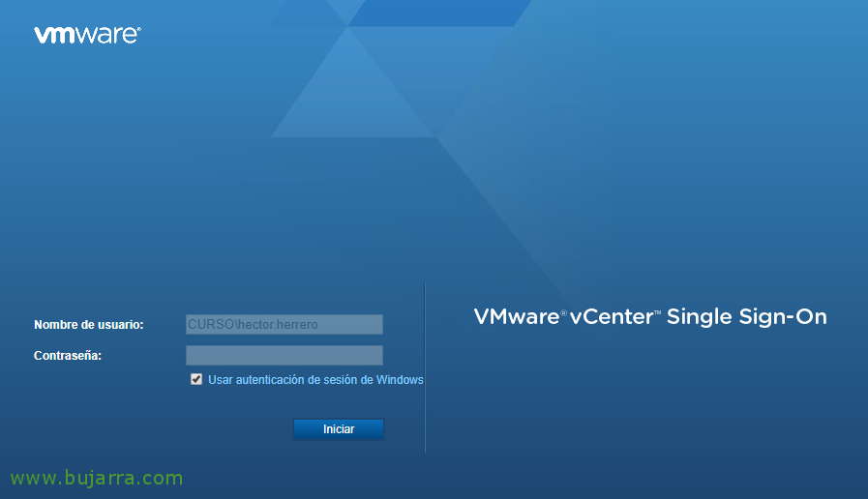Viewport: 868px width, 499px height.
Task: Click the VMware logo
Action: (87, 35)
